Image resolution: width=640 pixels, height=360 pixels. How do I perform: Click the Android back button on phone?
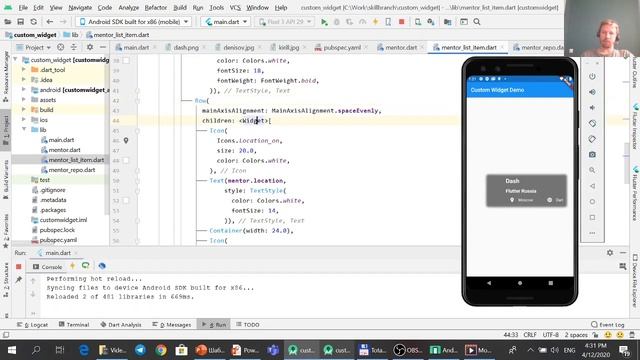click(489, 283)
